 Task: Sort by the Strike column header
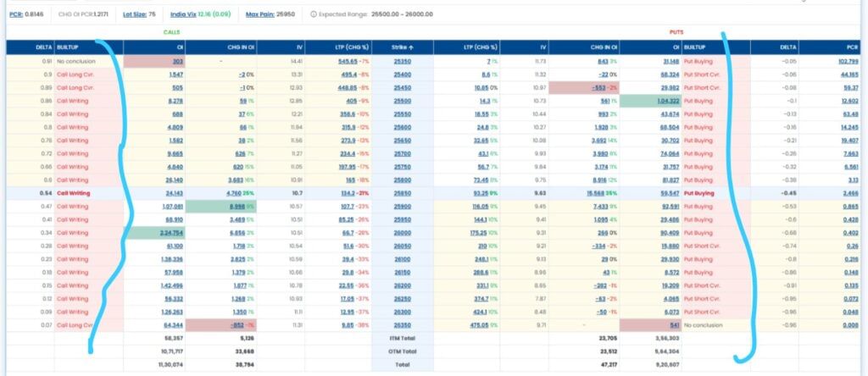pos(402,48)
